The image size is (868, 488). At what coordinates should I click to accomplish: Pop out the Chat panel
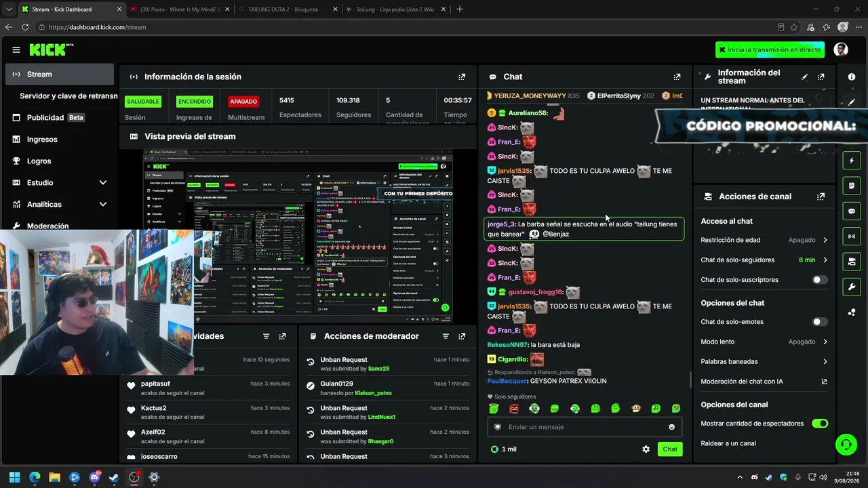(677, 77)
